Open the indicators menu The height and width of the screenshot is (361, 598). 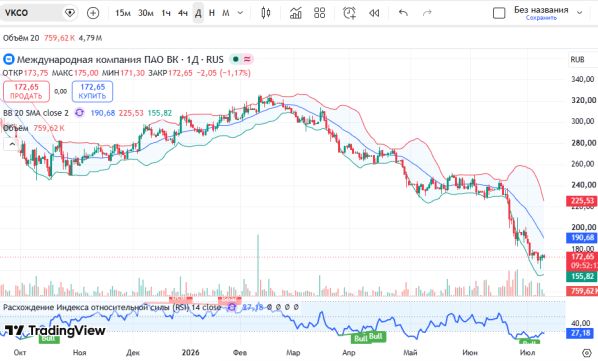point(296,13)
